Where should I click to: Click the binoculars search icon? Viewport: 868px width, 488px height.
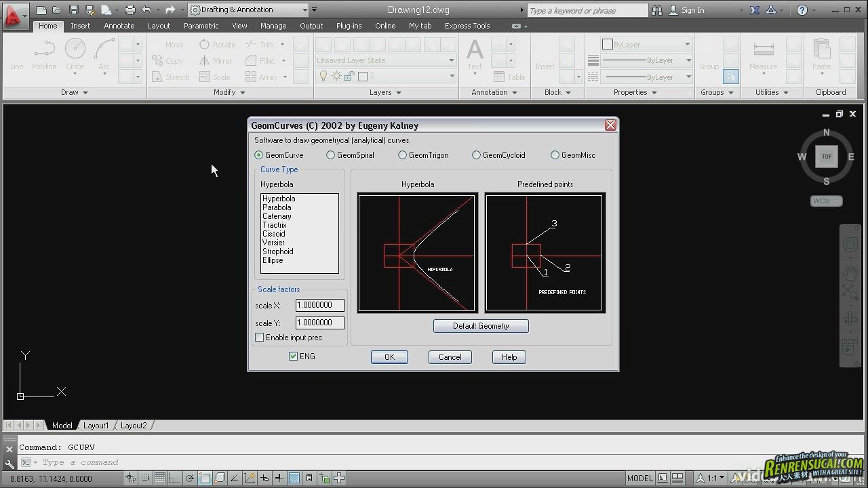(x=657, y=10)
